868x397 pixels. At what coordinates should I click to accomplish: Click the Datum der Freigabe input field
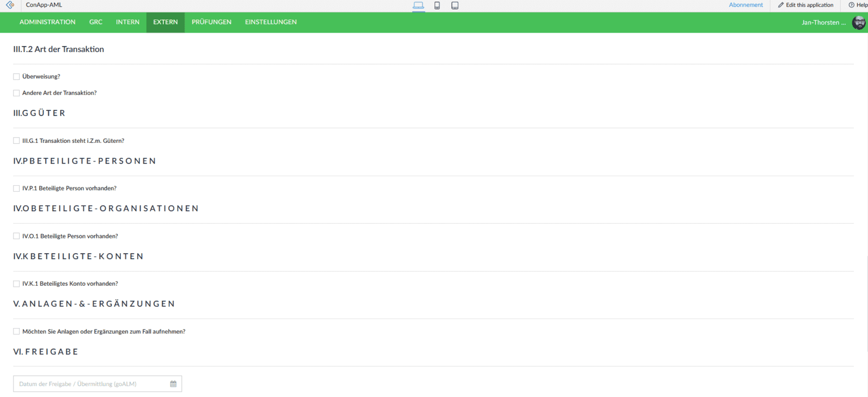pos(90,384)
